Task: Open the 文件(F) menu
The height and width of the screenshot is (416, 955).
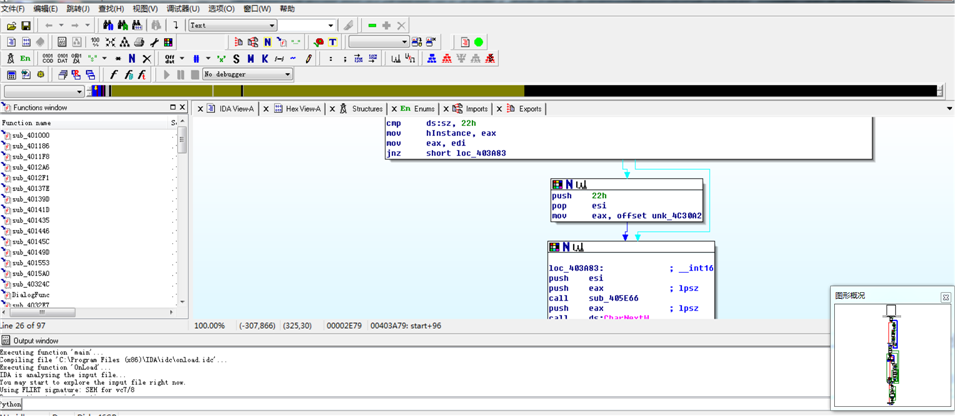Action: click(13, 9)
